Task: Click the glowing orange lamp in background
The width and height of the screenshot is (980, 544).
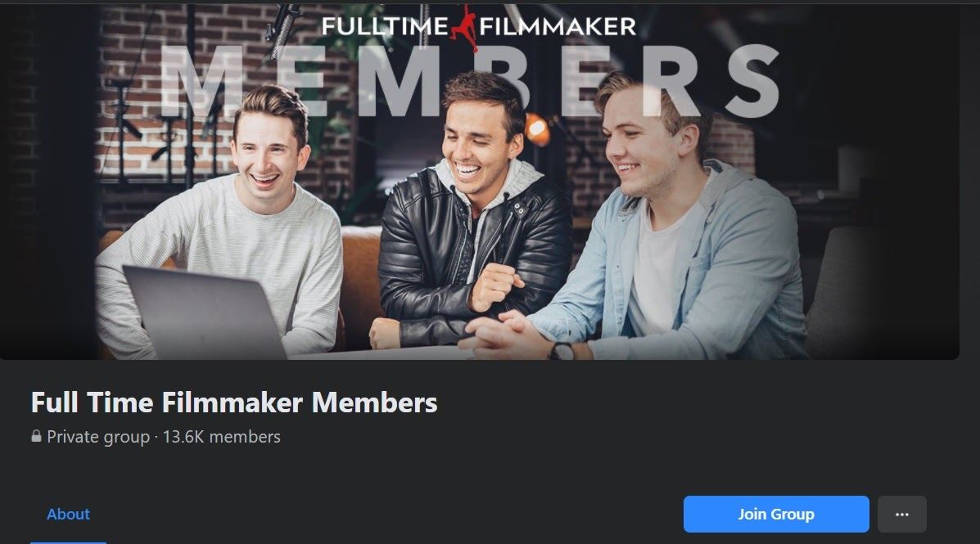Action: (537, 128)
